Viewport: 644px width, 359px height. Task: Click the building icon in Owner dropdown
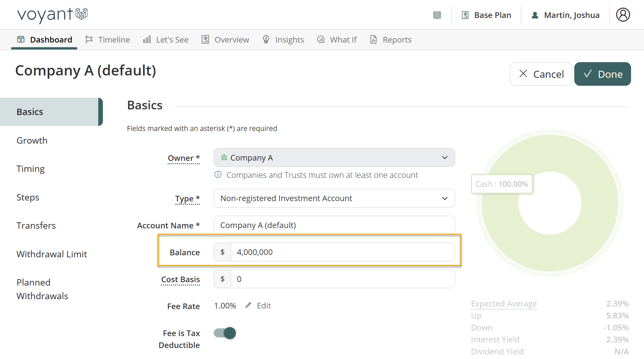pyautogui.click(x=224, y=157)
